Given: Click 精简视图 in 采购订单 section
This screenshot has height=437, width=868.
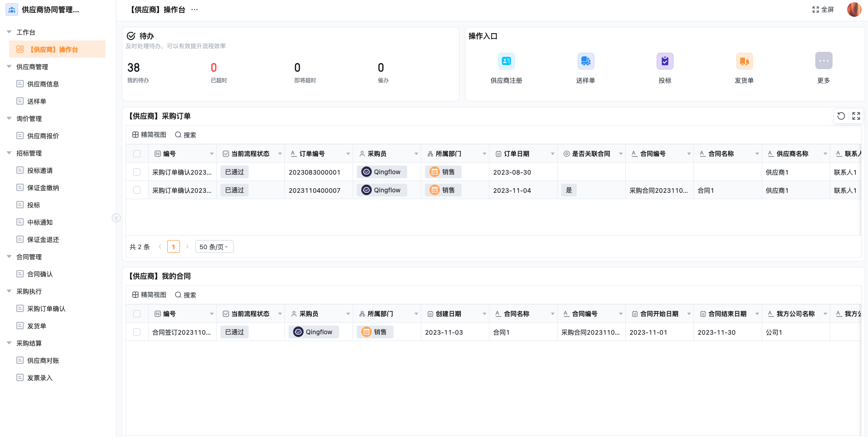Looking at the screenshot, I should click(x=149, y=135).
